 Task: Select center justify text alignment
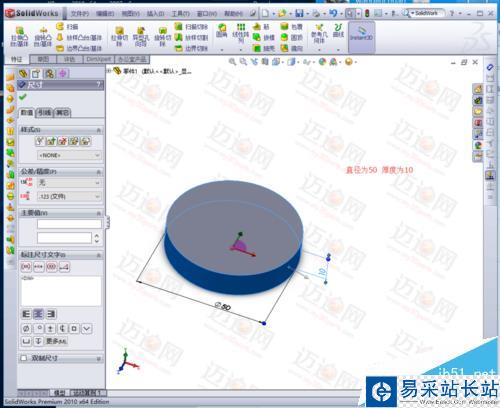coord(39,314)
